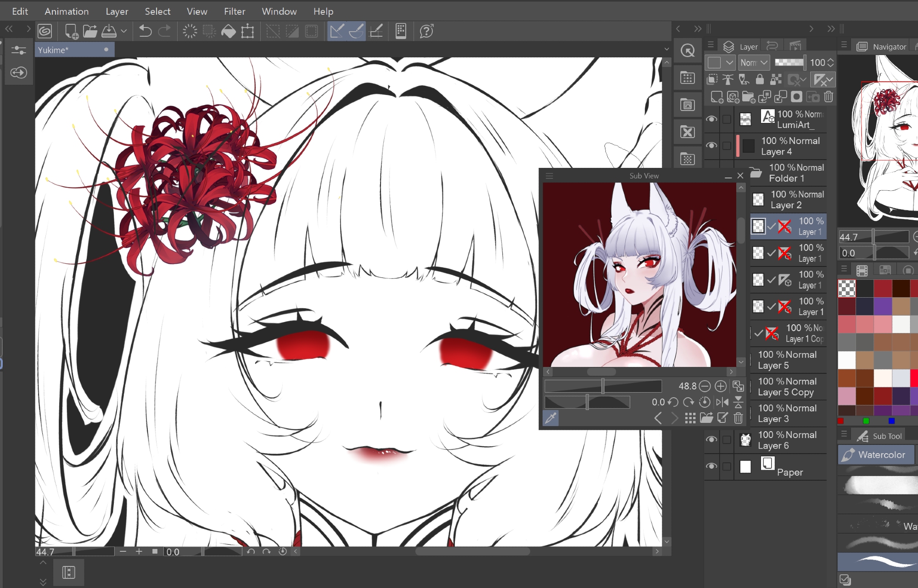Create a new raster layer
Screen dimensions: 918x588
(716, 97)
